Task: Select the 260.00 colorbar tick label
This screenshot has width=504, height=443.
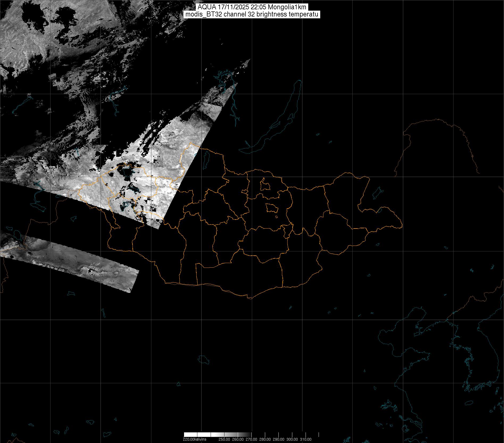Action: coord(238,439)
